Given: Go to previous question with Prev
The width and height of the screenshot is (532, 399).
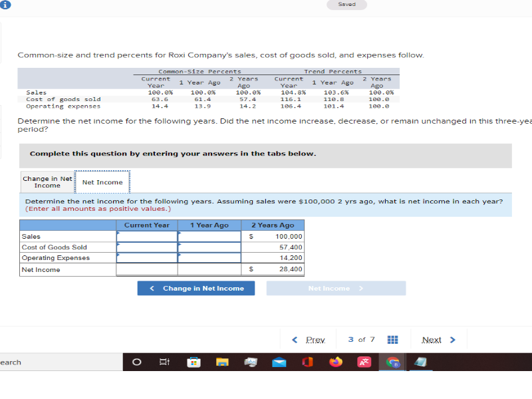Looking at the screenshot, I should (315, 340).
